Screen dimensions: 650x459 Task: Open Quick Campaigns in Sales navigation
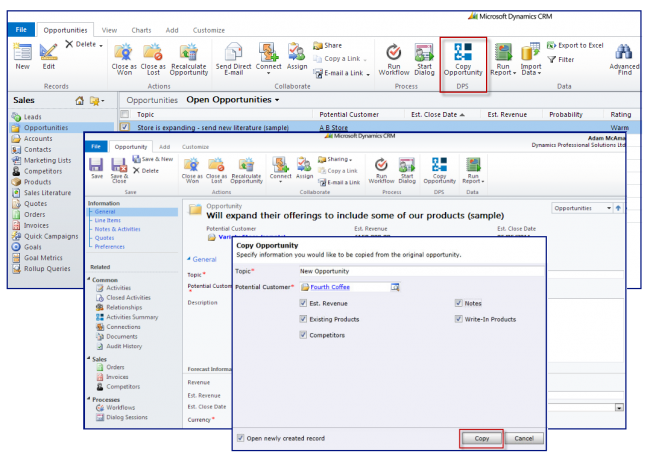pos(51,236)
